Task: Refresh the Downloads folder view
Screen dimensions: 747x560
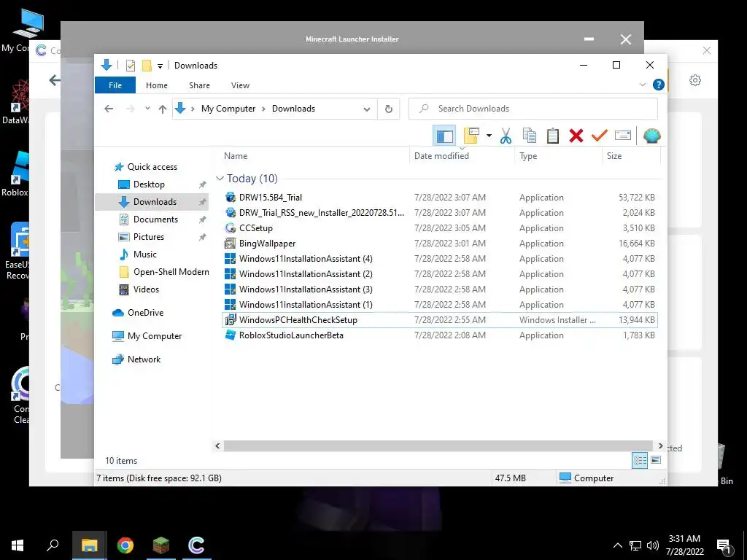Action: (389, 109)
